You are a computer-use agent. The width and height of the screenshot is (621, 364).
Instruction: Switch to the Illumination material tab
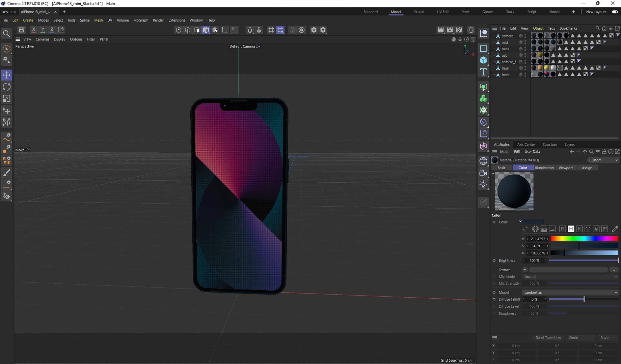(x=544, y=168)
